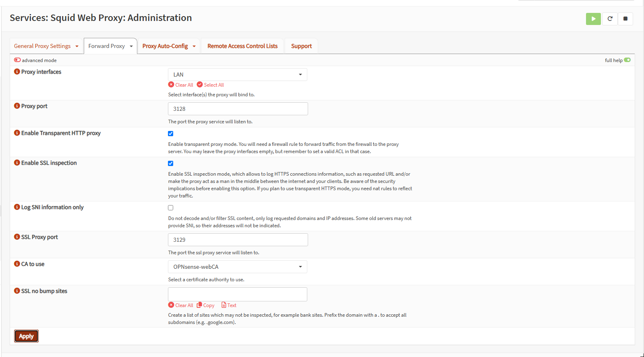644x357 pixels.
Task: Click Select All check icon under Proxy interfaces
Action: point(200,85)
